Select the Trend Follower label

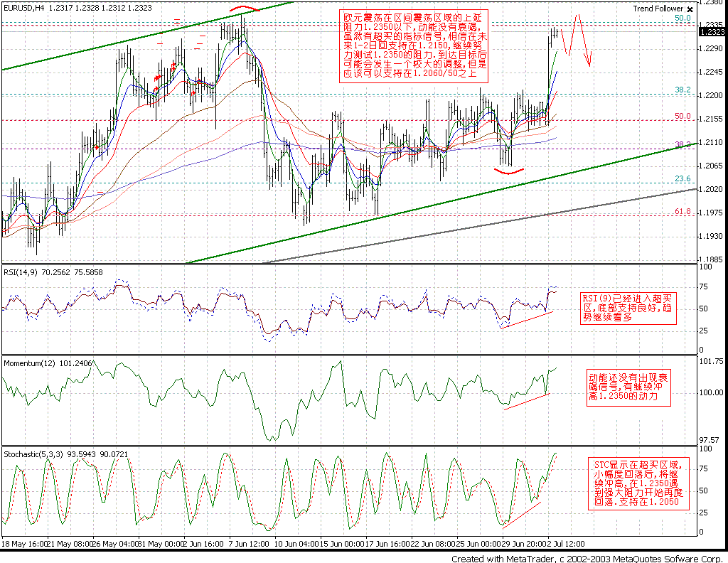(x=658, y=9)
